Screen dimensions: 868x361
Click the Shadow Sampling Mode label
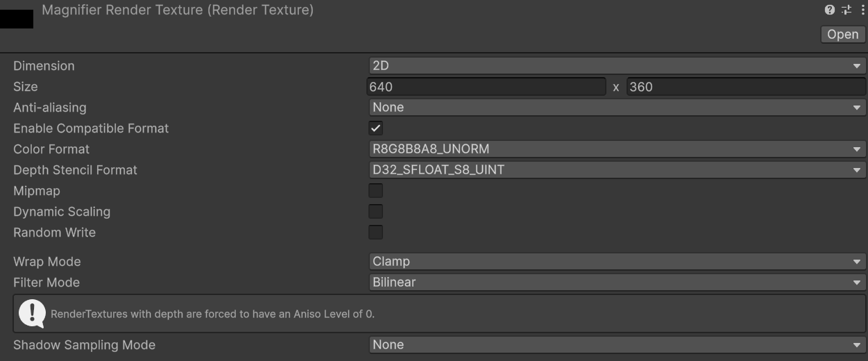85,345
